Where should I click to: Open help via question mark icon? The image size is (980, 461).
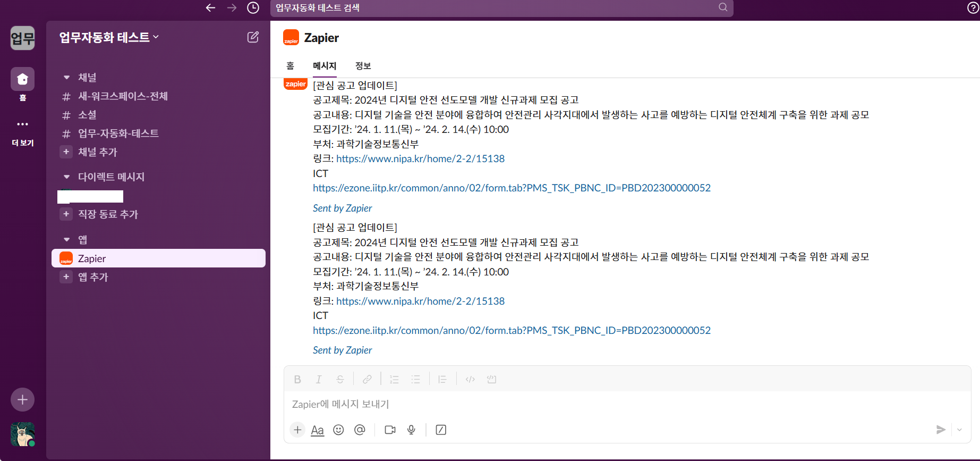pos(973,8)
